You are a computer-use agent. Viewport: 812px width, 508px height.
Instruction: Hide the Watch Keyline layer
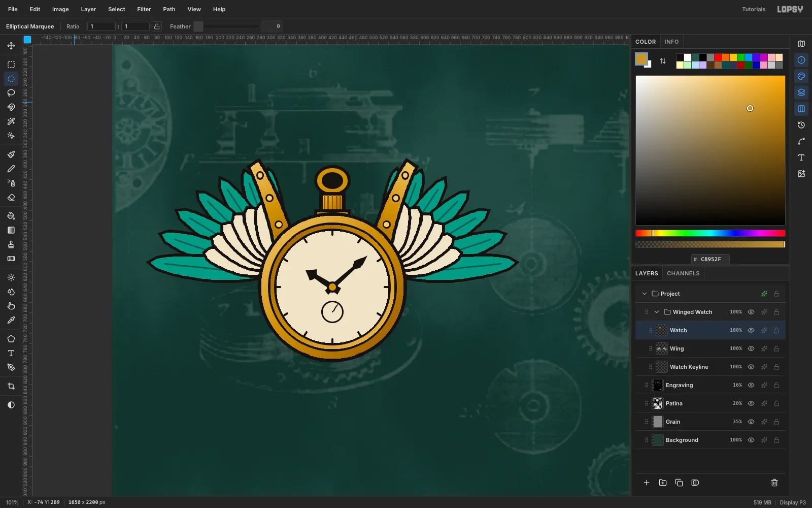pos(751,367)
